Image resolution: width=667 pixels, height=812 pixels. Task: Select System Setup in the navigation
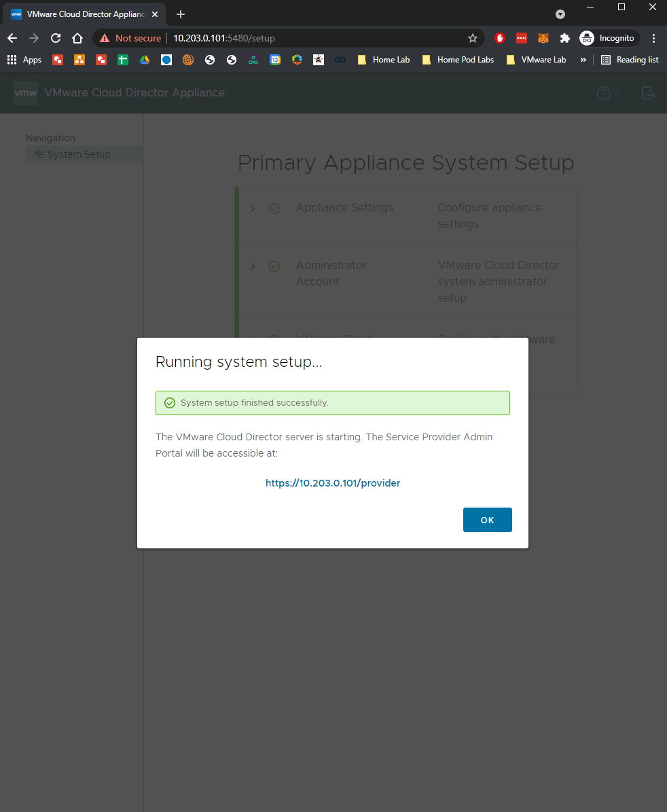(79, 154)
